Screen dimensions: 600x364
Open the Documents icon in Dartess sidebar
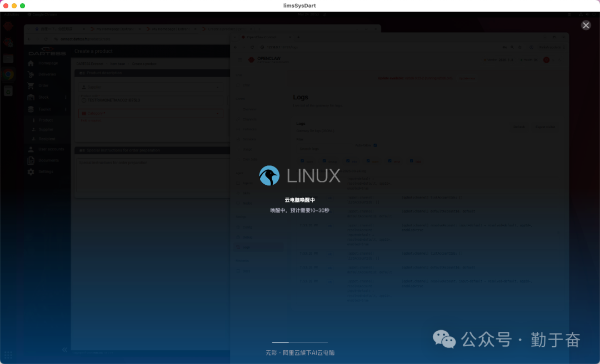coord(31,160)
